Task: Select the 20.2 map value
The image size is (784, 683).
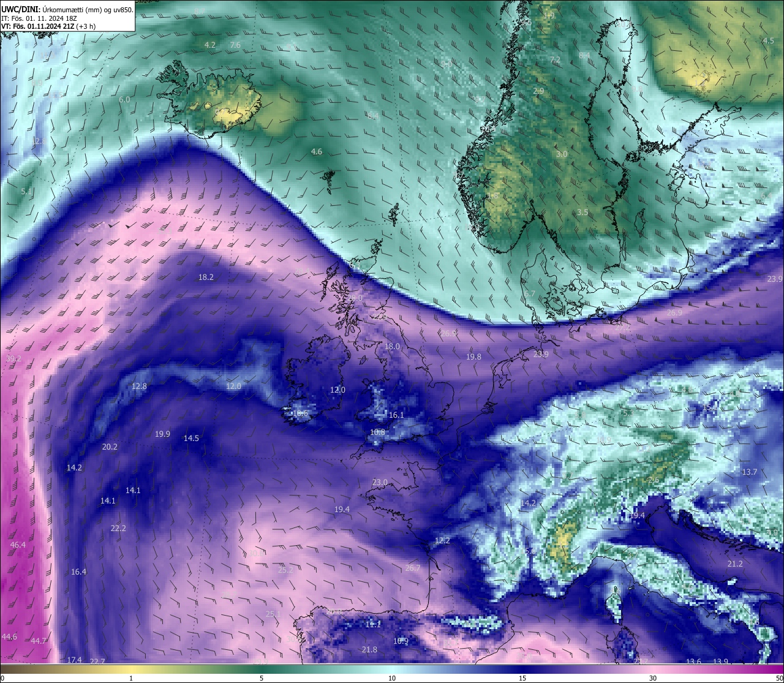Action: click(x=110, y=447)
